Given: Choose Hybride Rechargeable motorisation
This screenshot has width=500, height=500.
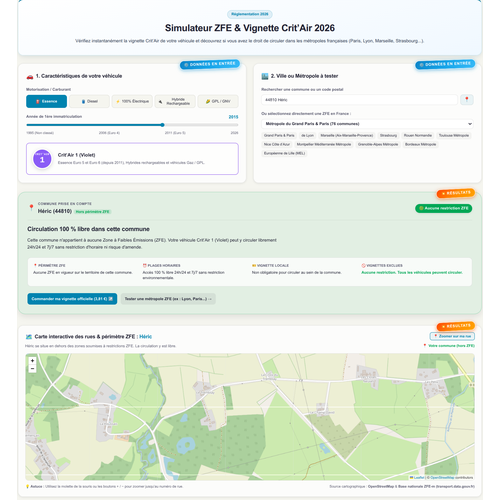Looking at the screenshot, I should point(175,101).
